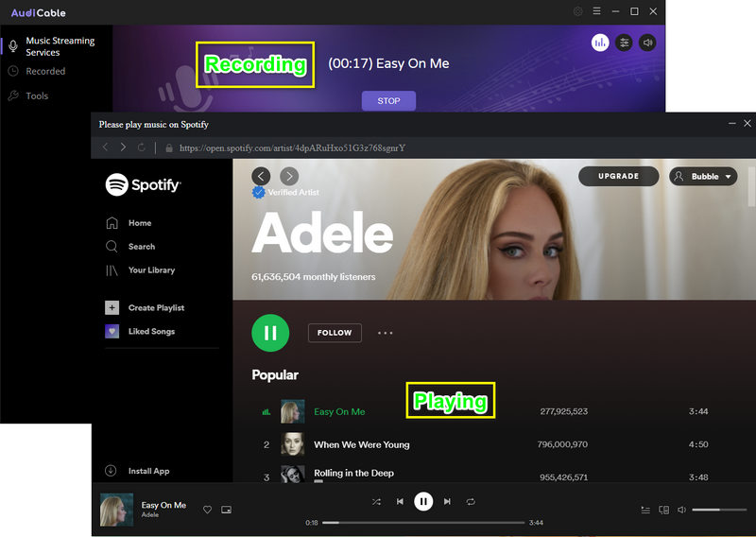Click the back arrow on Adele page
This screenshot has width=756, height=537.
coord(261,176)
